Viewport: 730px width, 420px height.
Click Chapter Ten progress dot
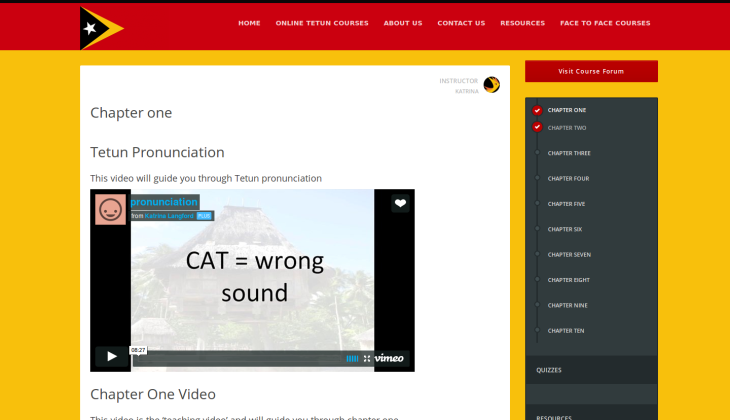click(537, 330)
